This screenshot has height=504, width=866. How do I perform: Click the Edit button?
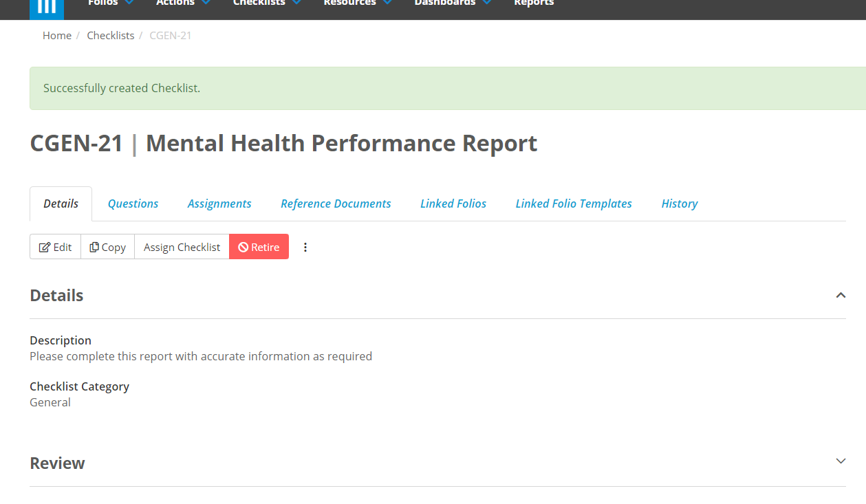point(55,247)
